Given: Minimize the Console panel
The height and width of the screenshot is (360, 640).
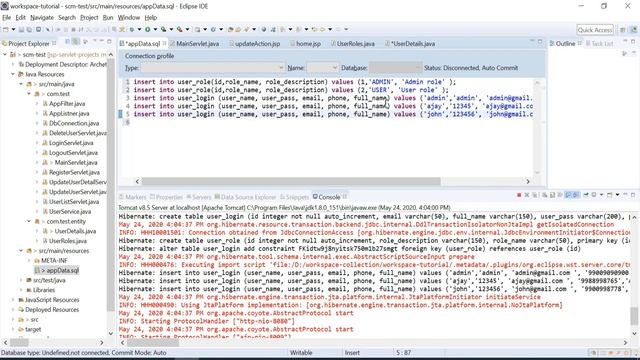Looking at the screenshot, I should click(625, 195).
